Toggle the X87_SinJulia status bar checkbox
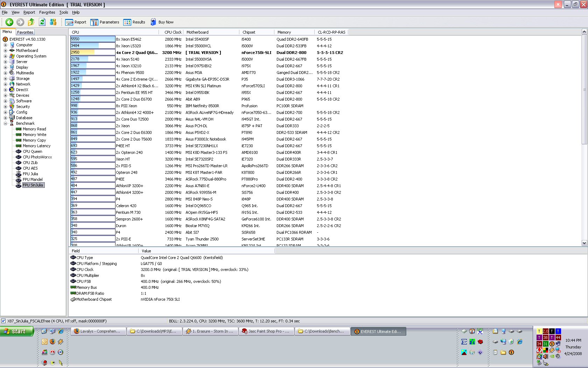The height and width of the screenshot is (368, 588). [3, 321]
